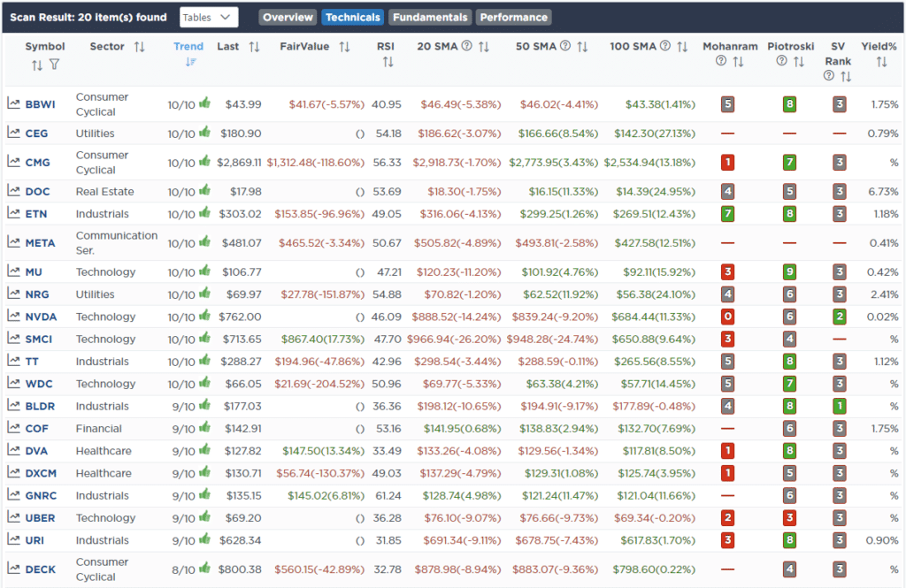Screen dimensions: 906x588
Task: Click the thumbs-up icon in DECK row
Action: 204,568
